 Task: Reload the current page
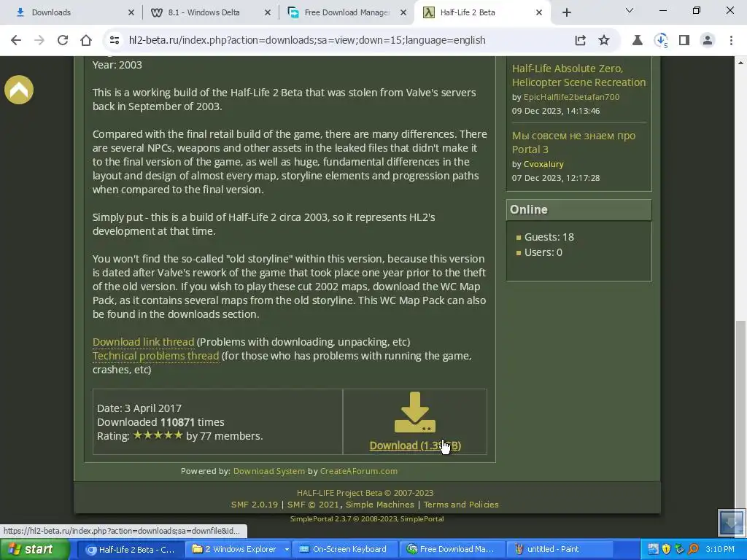(63, 41)
